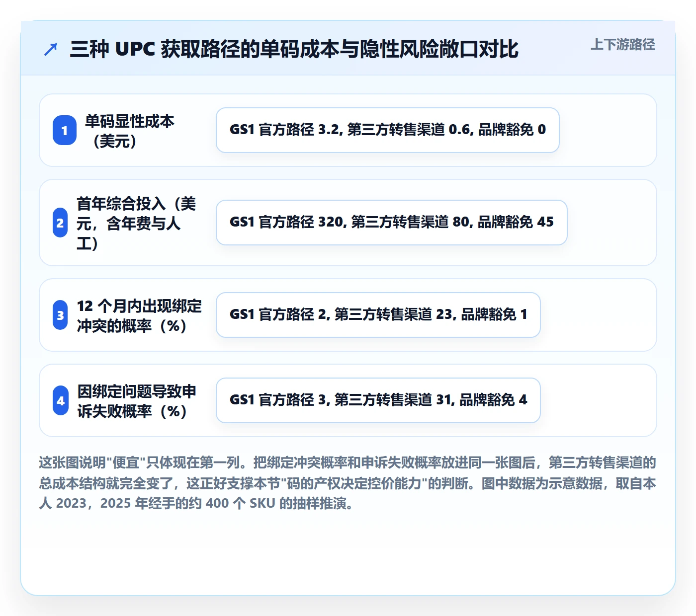Click the step 2 number badge

(60, 223)
